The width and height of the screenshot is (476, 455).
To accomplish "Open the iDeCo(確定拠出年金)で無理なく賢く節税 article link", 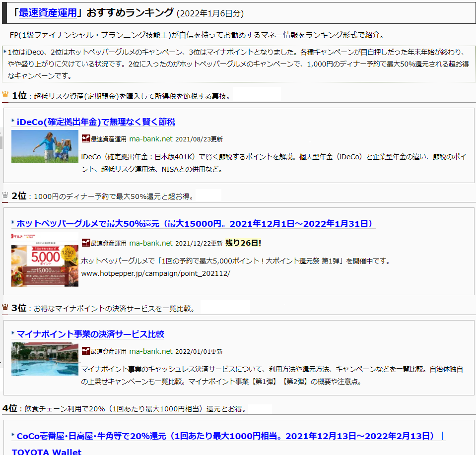I will click(x=96, y=122).
